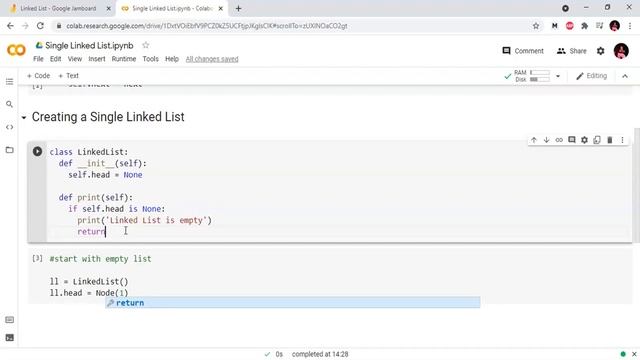Delete the cell with trash icon
The width and height of the screenshot is (640, 360).
[x=610, y=140]
